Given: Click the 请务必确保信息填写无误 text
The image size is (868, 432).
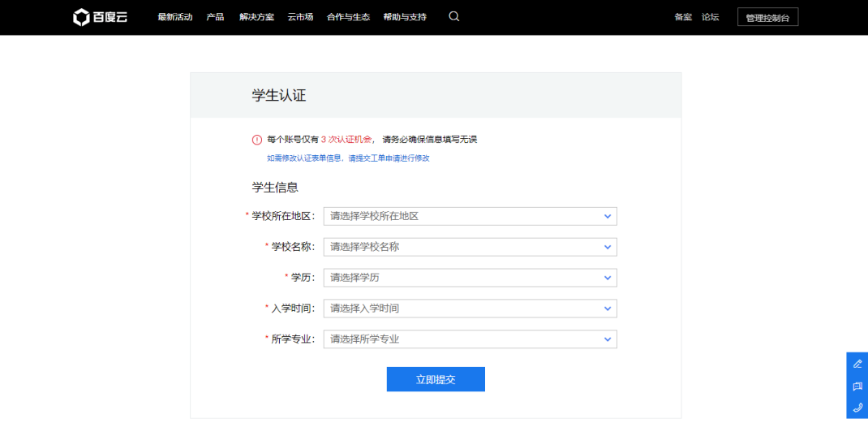Looking at the screenshot, I should (x=430, y=140).
